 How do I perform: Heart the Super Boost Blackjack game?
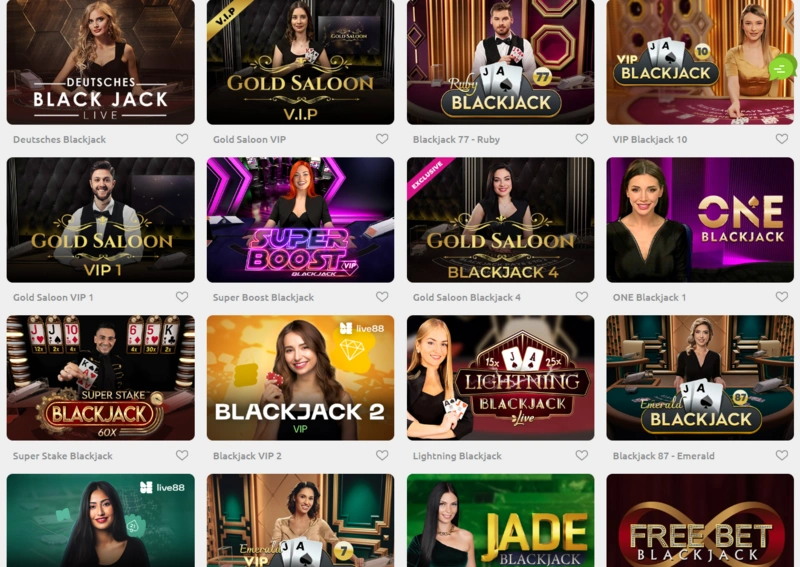click(x=382, y=297)
